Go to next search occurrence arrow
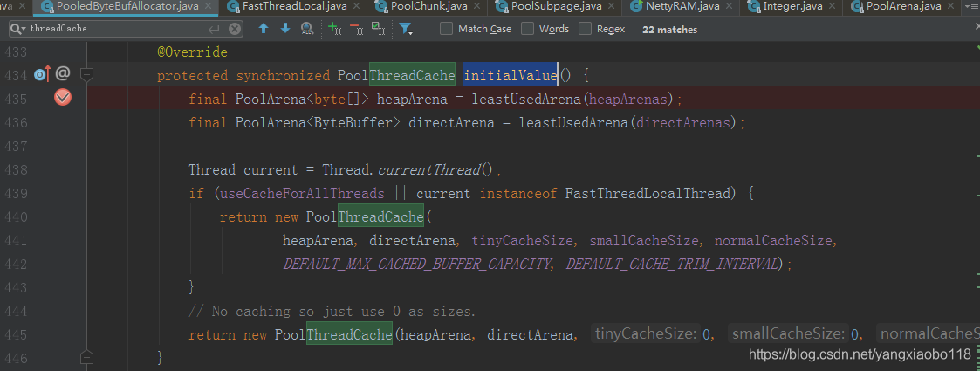980x371 pixels. [x=285, y=29]
